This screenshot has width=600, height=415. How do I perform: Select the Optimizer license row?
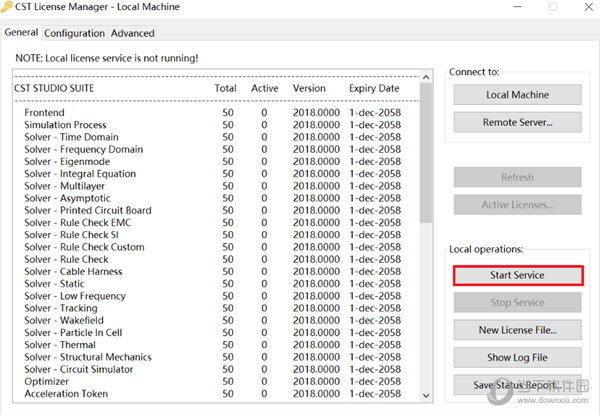[212, 382]
